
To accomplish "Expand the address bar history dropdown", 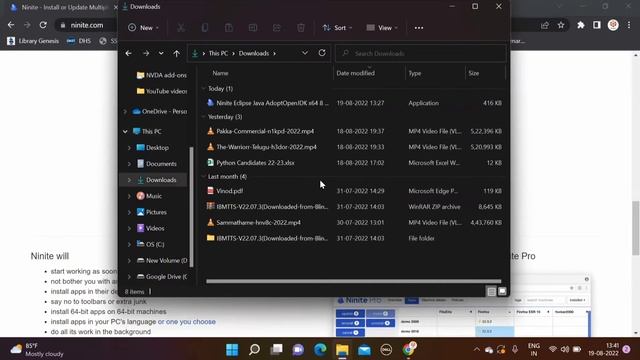I will click(x=305, y=53).
